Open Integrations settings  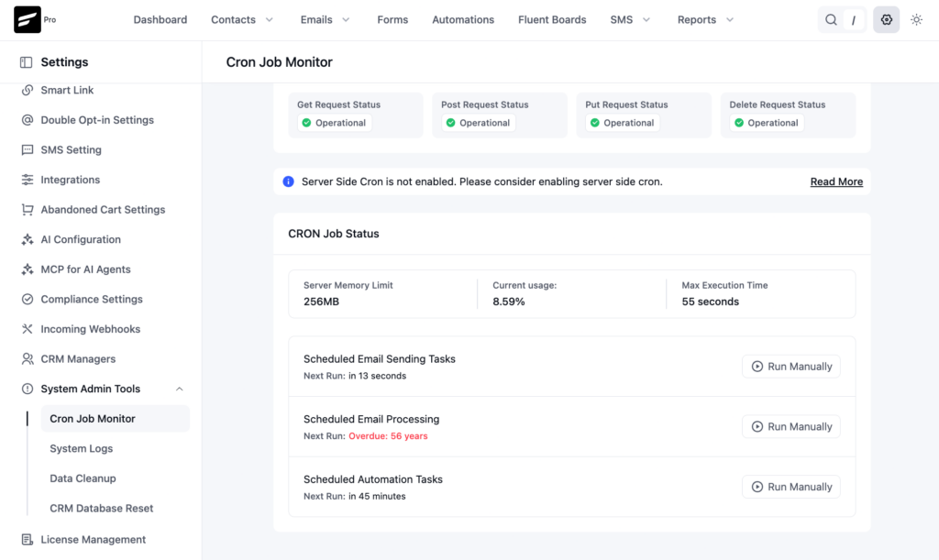coord(70,180)
